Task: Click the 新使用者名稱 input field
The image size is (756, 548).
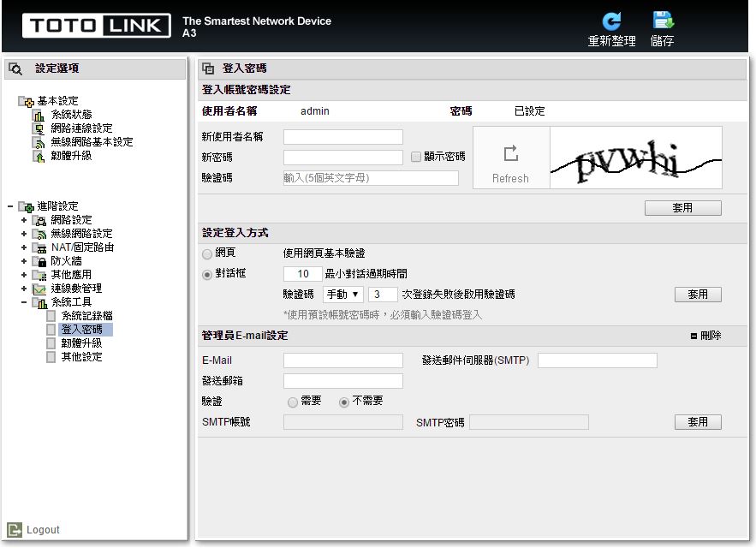Action: (343, 137)
